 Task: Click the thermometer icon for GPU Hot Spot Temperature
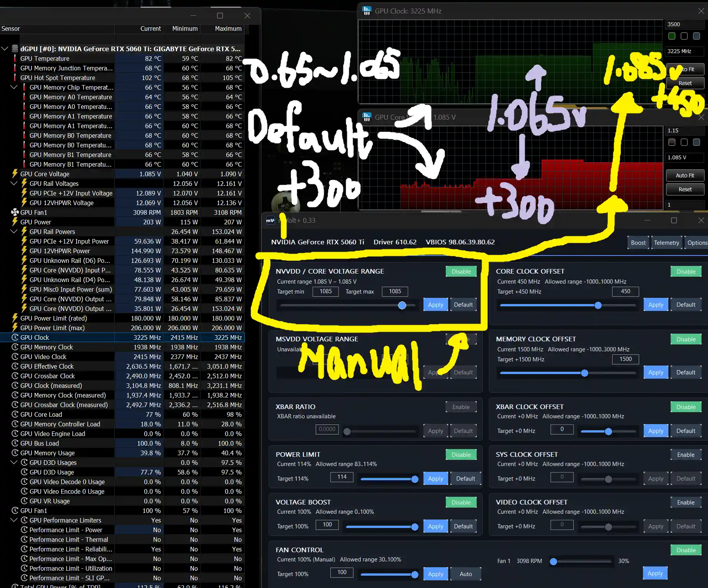(x=15, y=78)
